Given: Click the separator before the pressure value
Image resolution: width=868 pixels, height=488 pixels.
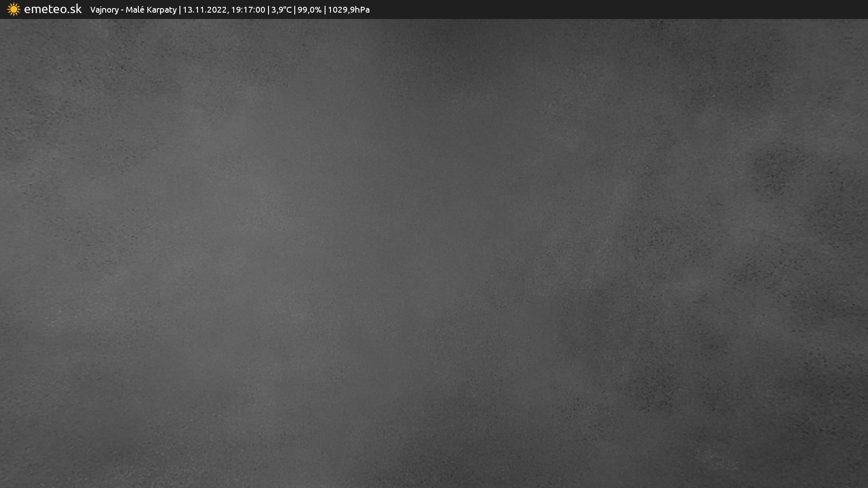Looking at the screenshot, I should 325,10.
